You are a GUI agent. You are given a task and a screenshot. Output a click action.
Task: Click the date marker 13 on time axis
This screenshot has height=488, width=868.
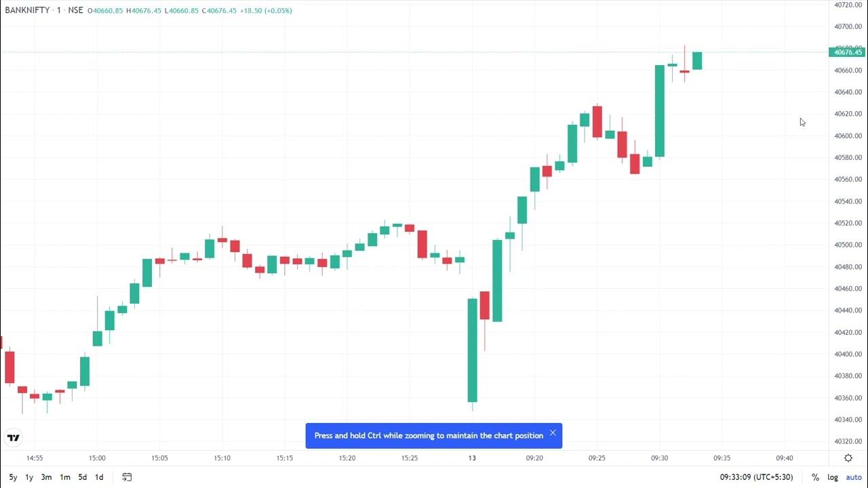pos(472,458)
